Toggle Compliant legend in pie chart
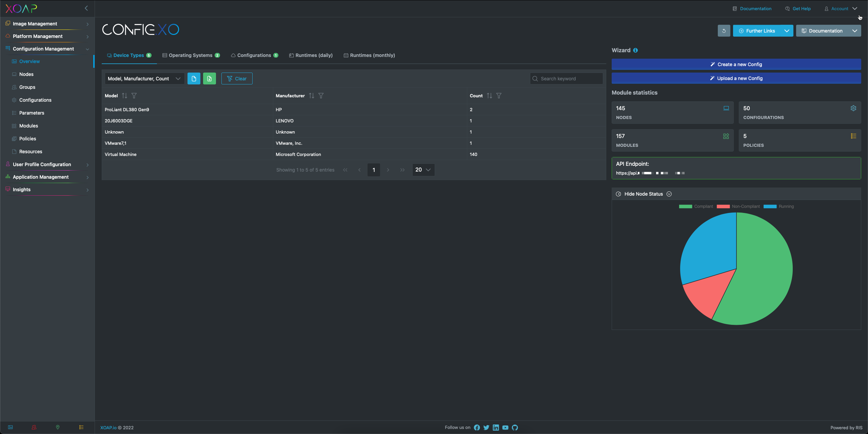868x434 pixels. point(696,206)
